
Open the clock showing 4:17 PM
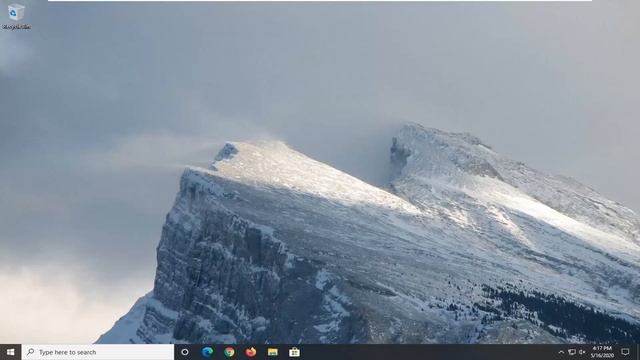(602, 352)
